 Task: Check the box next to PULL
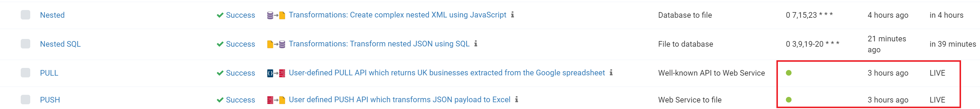tap(25, 73)
